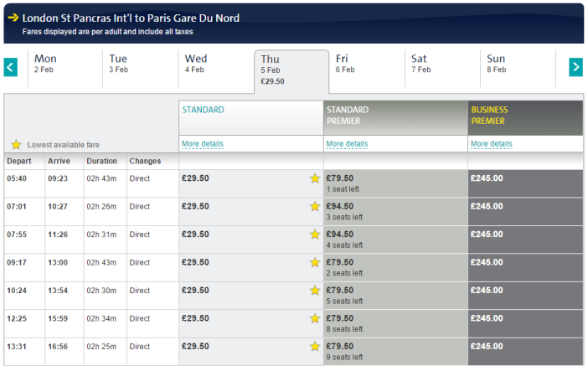The image size is (588, 366).
Task: Select the Fri 6 Feb date tab
Action: pos(367,68)
